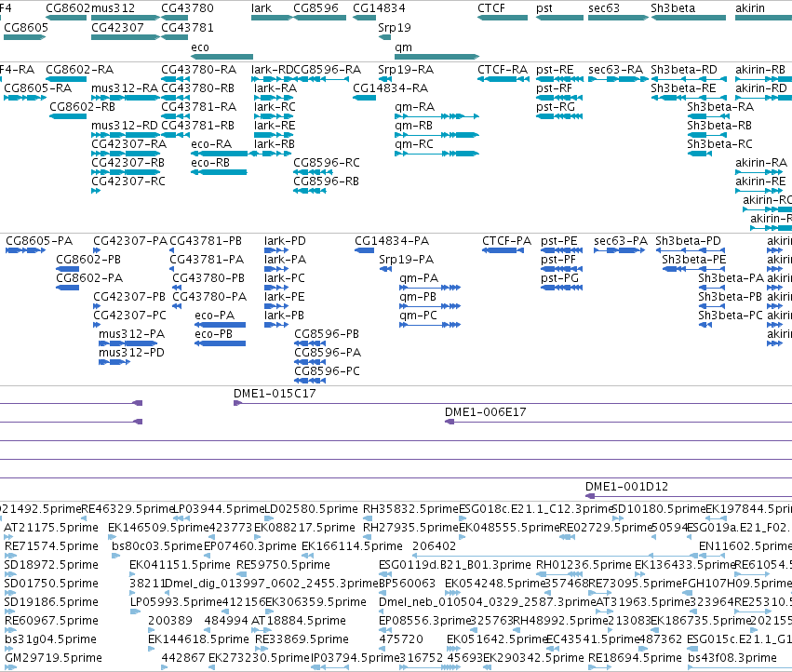Select the lark gene label
This screenshot has height=672, width=792.
click(x=262, y=8)
